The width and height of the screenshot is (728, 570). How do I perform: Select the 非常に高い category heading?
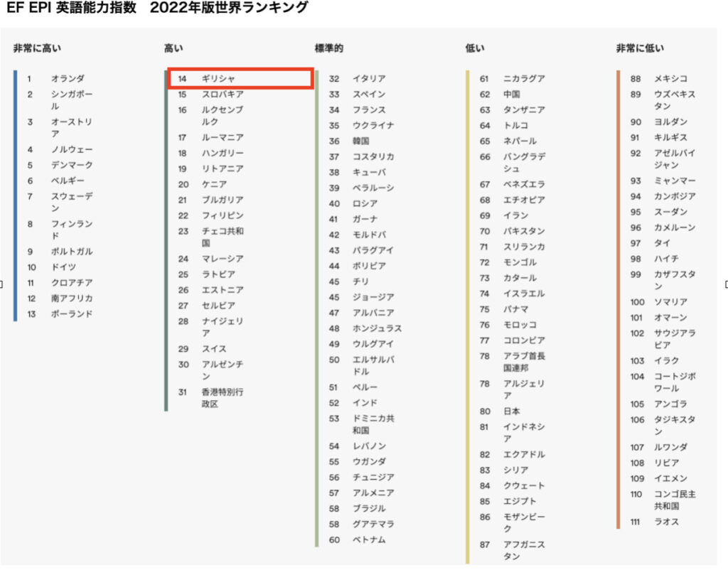click(37, 48)
